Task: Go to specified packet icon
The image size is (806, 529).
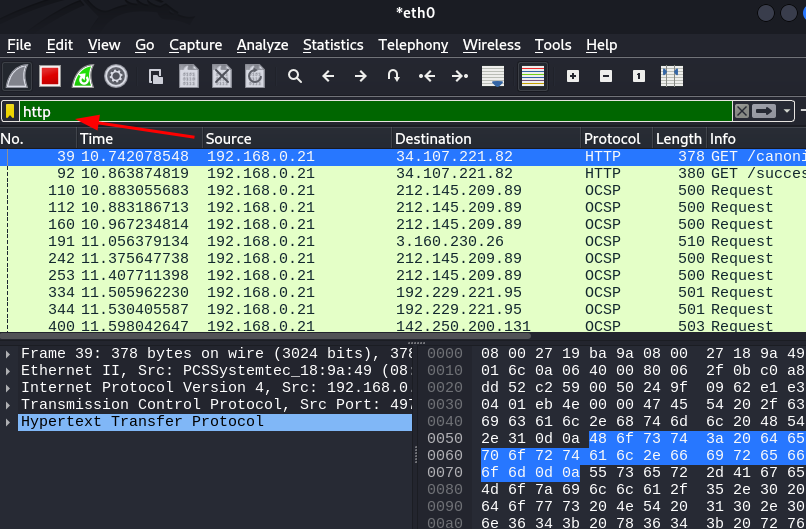Action: pos(394,77)
